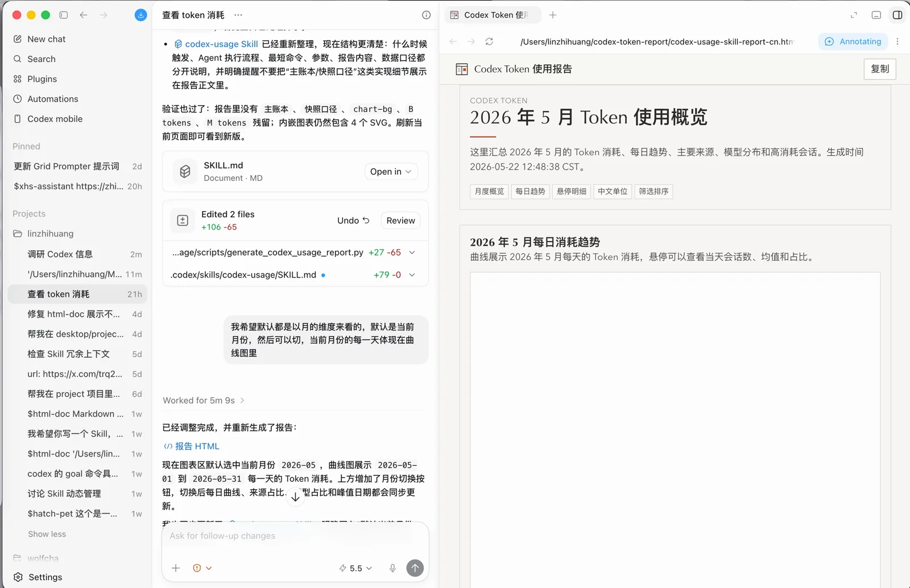Click the blue download update icon
Screen dimensions: 910x588
pyautogui.click(x=141, y=15)
